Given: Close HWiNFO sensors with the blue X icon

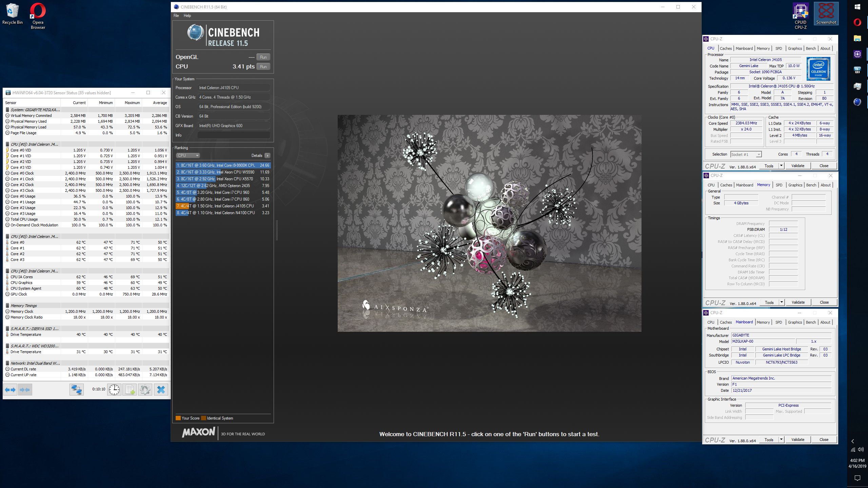Looking at the screenshot, I should (161, 390).
